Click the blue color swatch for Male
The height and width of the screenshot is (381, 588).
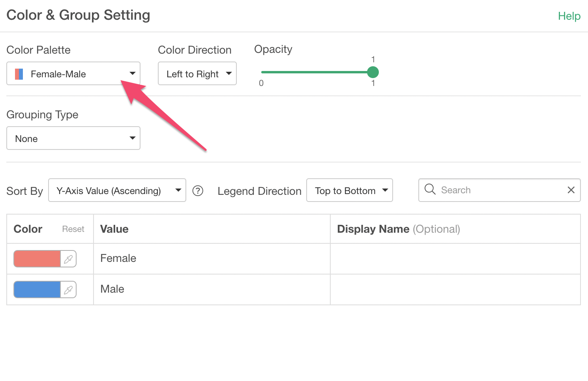click(x=37, y=289)
